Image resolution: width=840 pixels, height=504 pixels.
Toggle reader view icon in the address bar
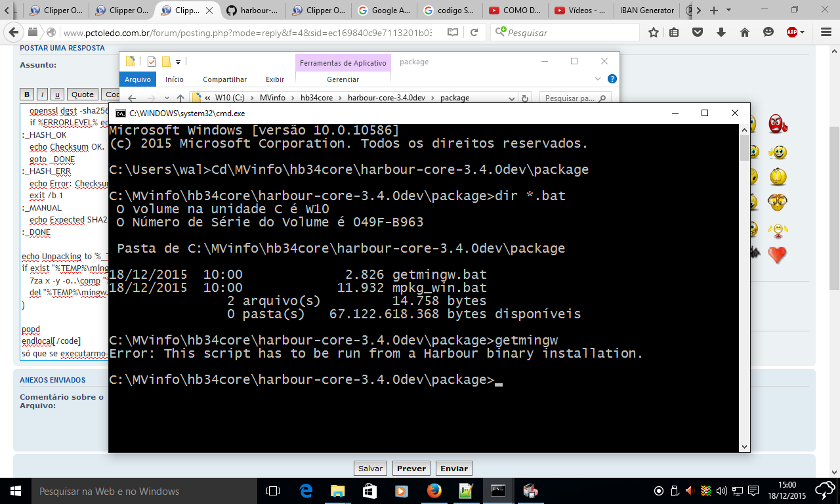(x=453, y=32)
